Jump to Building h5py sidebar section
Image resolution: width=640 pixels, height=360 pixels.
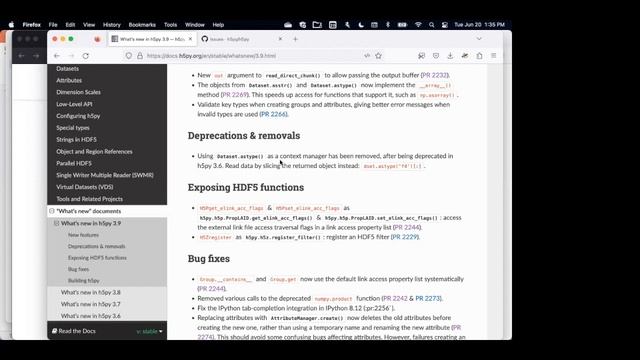tap(84, 281)
